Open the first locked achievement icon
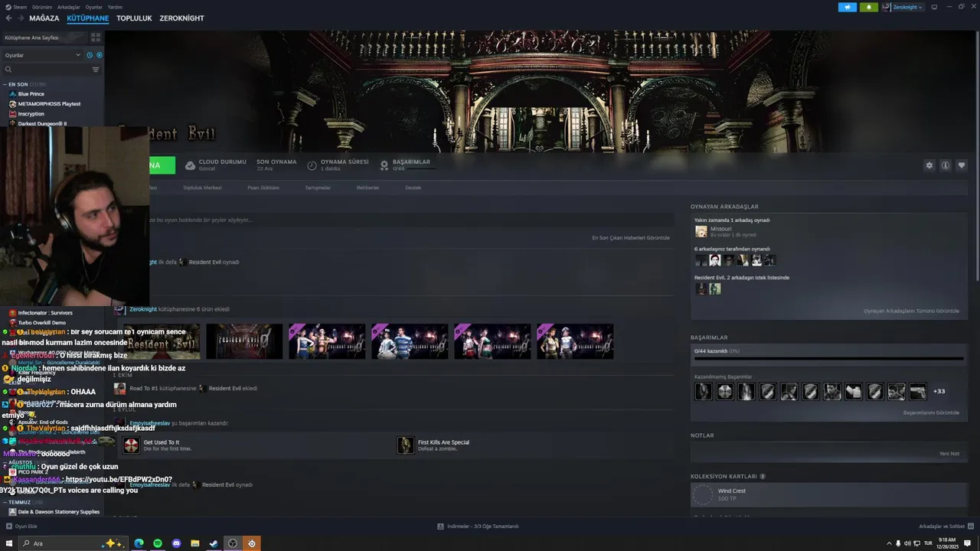The width and height of the screenshot is (980, 551). [703, 391]
